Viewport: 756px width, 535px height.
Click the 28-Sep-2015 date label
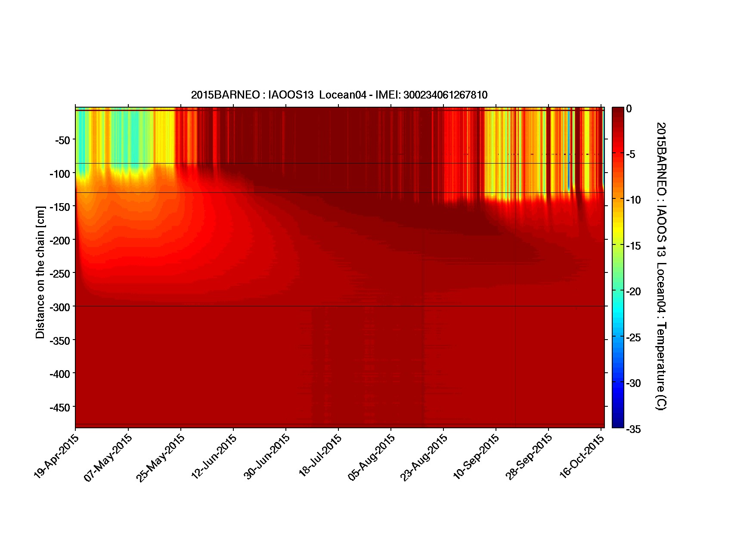pos(530,456)
